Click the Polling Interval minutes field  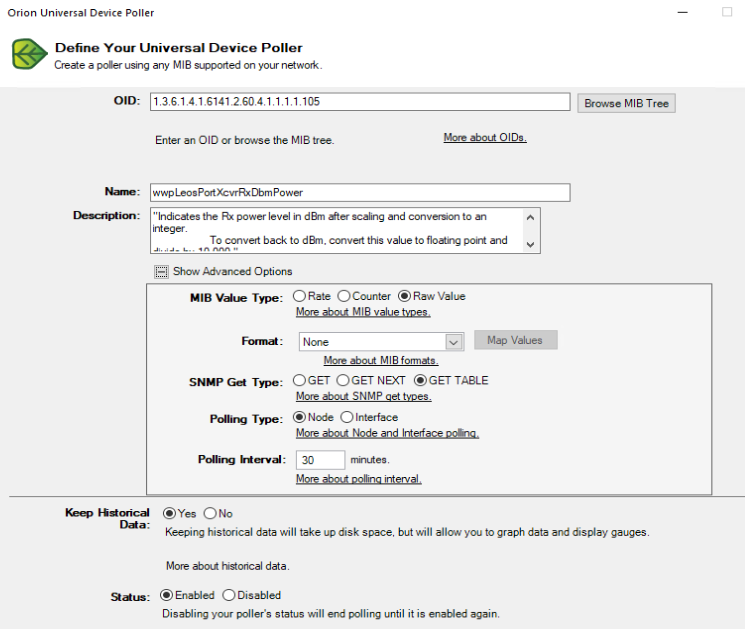320,460
